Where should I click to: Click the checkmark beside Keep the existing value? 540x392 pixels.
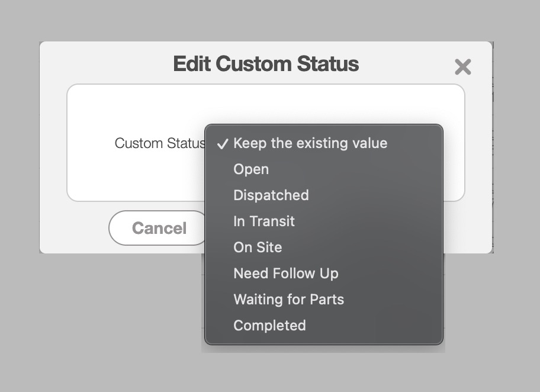[223, 144]
